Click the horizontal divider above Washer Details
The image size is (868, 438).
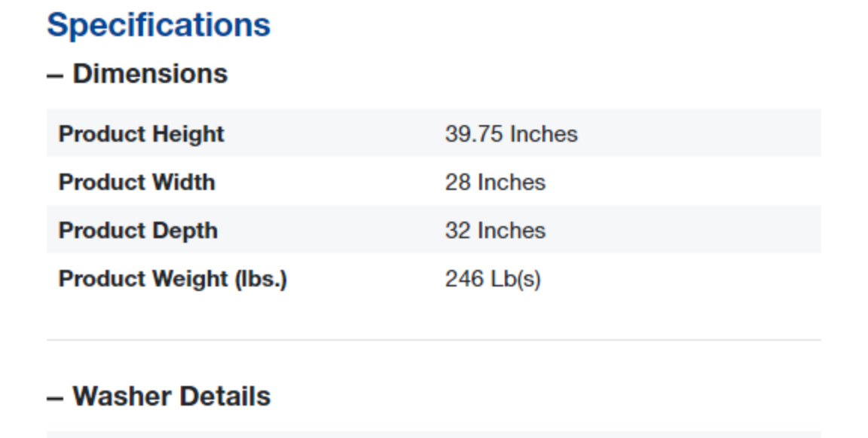(x=433, y=340)
